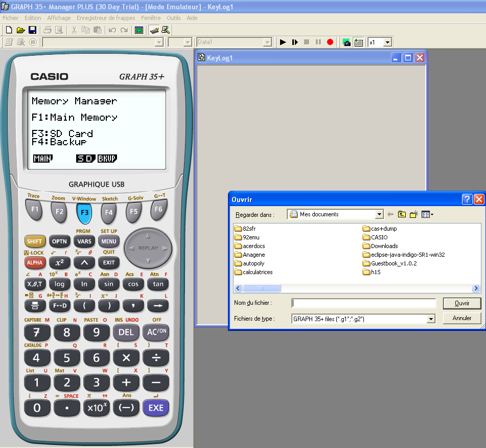The height and width of the screenshot is (448, 486).
Task: Click the Print toolbar icon
Action: [48, 30]
